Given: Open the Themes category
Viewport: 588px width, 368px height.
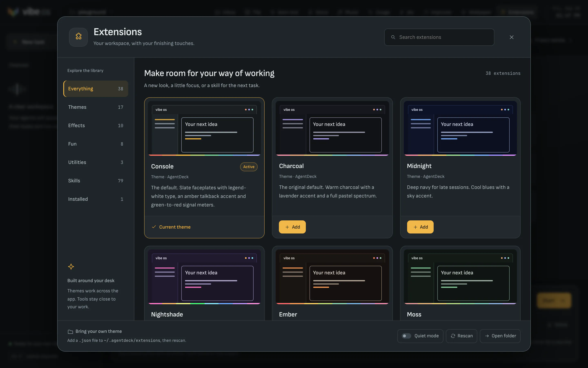Looking at the screenshot, I should click(96, 107).
